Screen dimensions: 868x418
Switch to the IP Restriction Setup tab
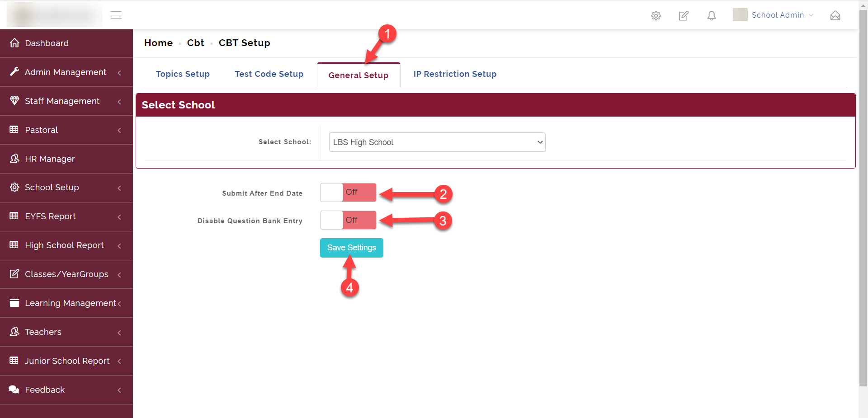pos(455,74)
